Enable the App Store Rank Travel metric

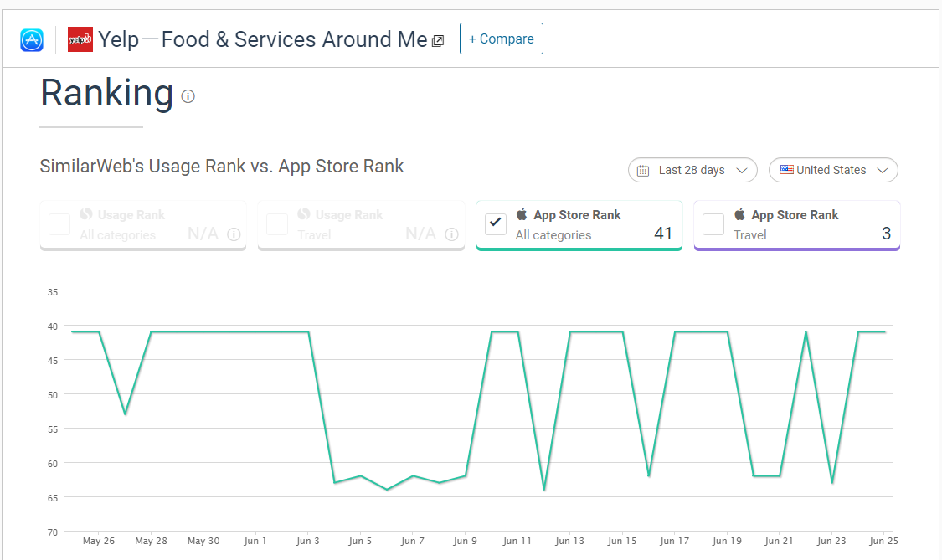click(713, 224)
